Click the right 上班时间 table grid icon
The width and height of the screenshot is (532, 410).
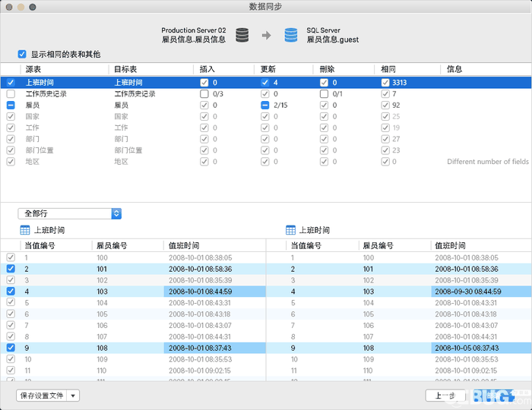(x=291, y=230)
